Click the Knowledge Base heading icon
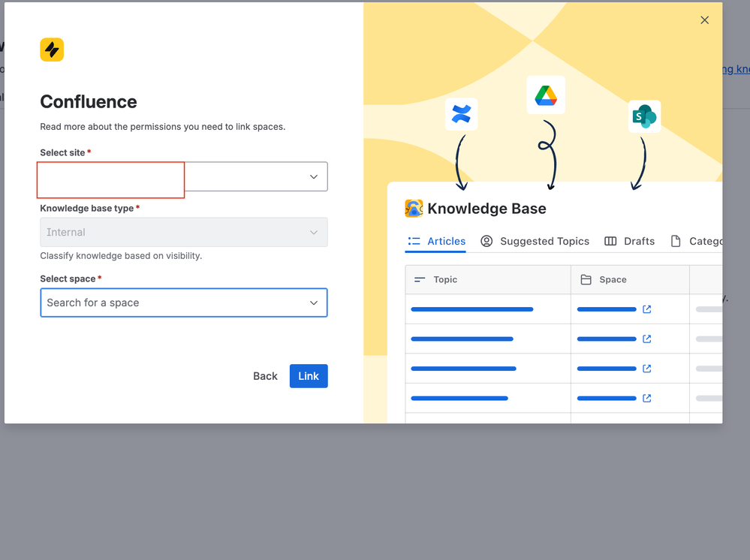The image size is (750, 560). (x=414, y=209)
